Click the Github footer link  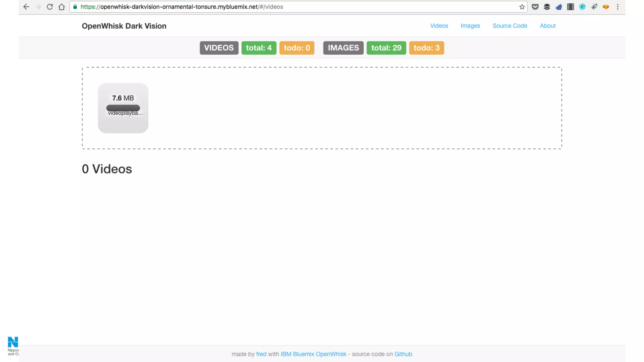[403, 354]
